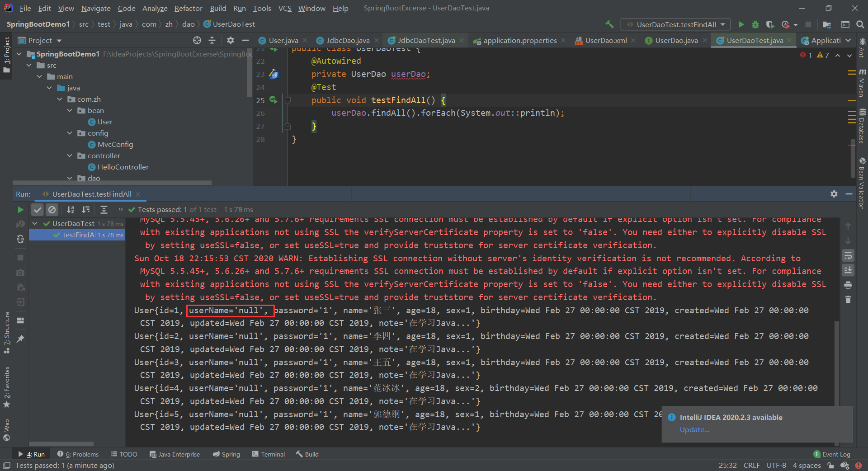The width and height of the screenshot is (868, 471).
Task: Print the console output icon
Action: tap(848, 285)
